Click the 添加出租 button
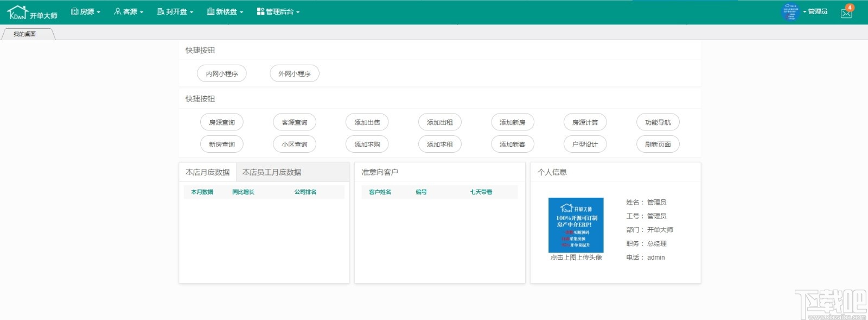The width and height of the screenshot is (868, 320). [x=440, y=122]
